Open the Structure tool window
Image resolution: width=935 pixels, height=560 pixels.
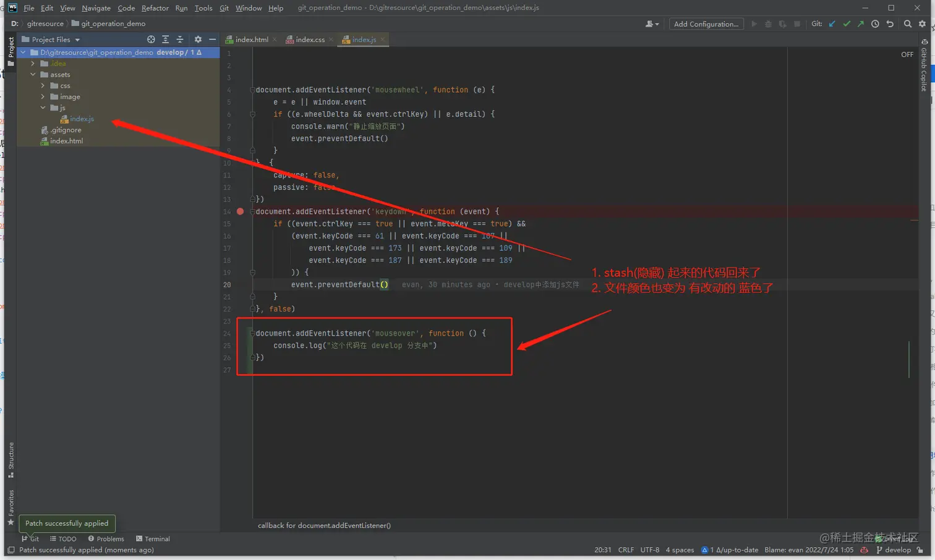pyautogui.click(x=11, y=460)
